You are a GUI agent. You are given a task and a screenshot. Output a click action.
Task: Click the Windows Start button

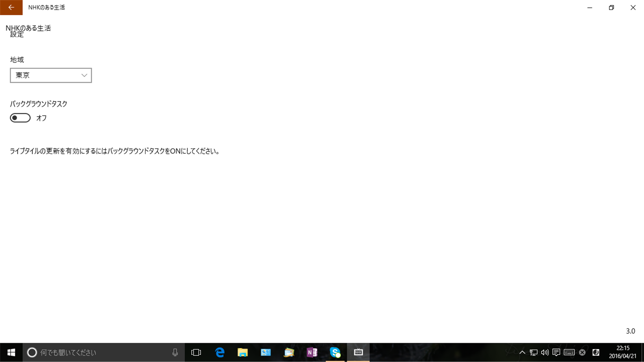[x=11, y=353]
